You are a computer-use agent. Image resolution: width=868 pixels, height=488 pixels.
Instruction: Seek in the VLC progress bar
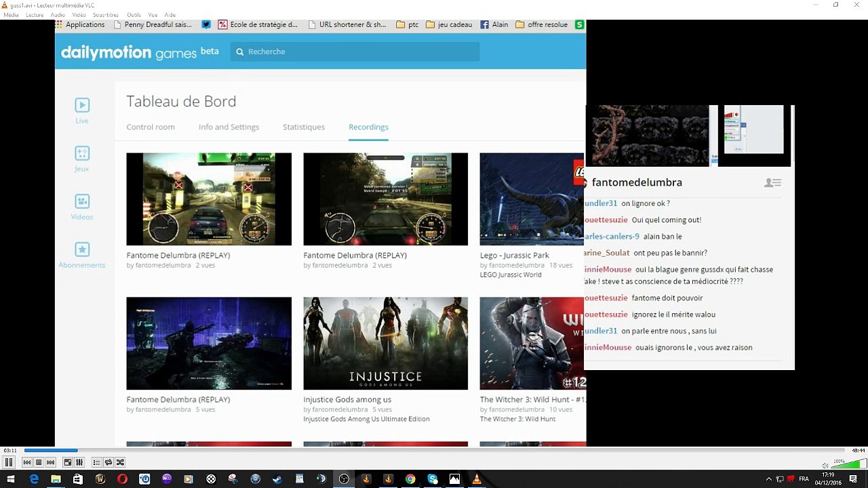[x=434, y=450]
